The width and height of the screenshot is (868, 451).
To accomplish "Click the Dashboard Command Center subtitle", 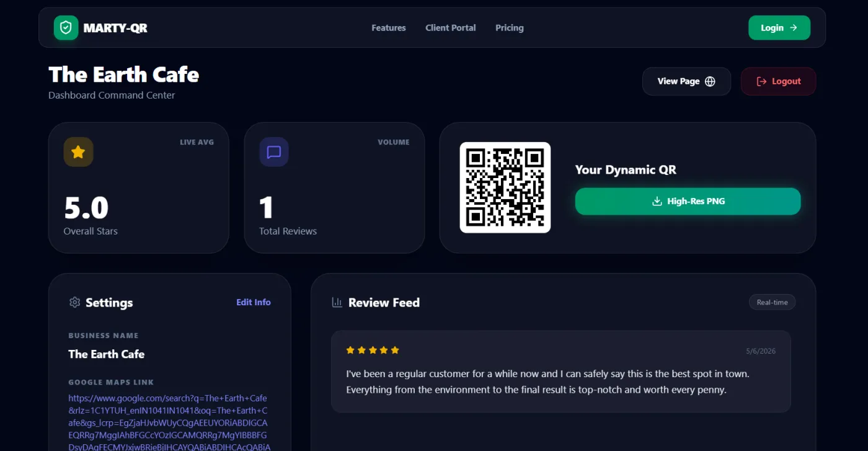I will (x=112, y=96).
